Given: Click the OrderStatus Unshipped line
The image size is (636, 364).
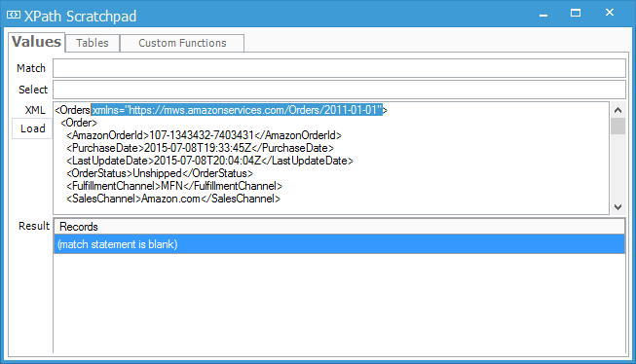Looking at the screenshot, I should [x=160, y=173].
